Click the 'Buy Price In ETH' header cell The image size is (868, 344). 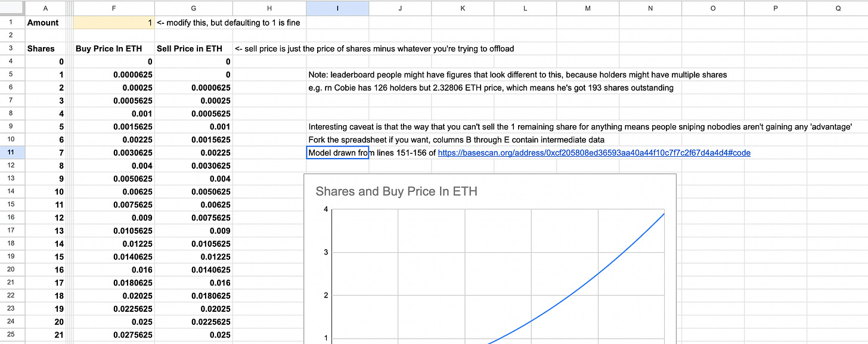tap(114, 49)
